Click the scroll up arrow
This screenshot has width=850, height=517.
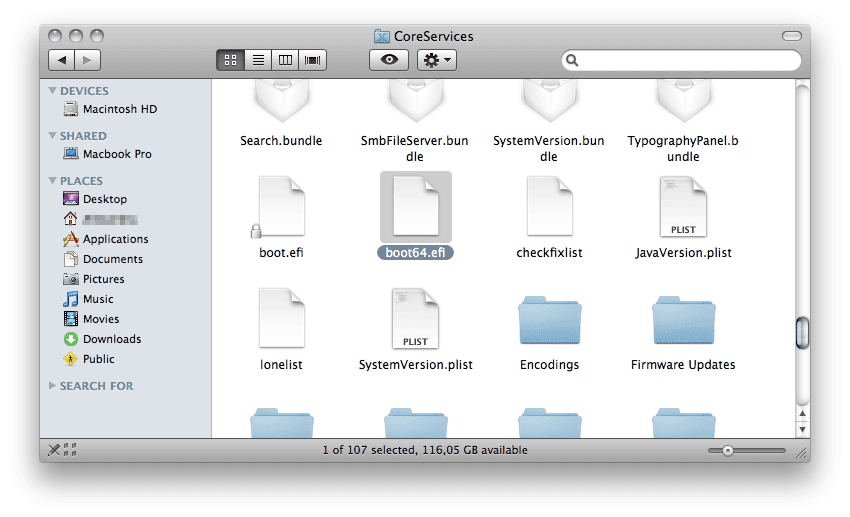coord(802,413)
